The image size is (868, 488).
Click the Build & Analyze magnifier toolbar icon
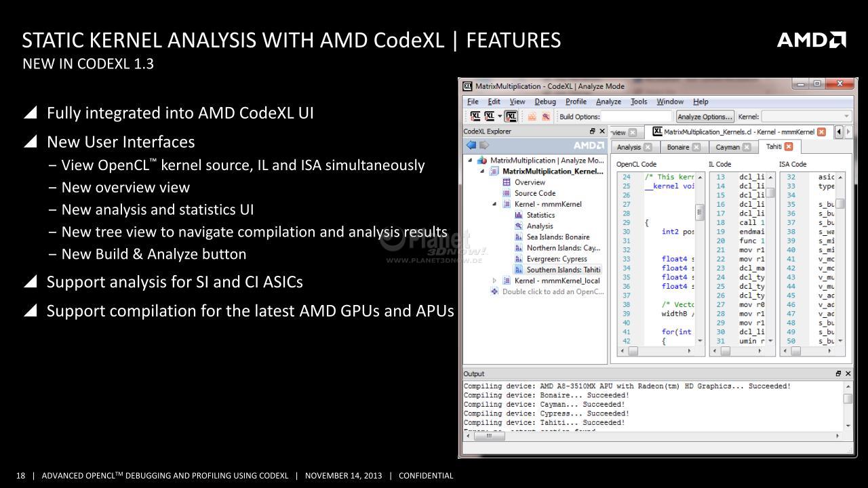coord(546,117)
